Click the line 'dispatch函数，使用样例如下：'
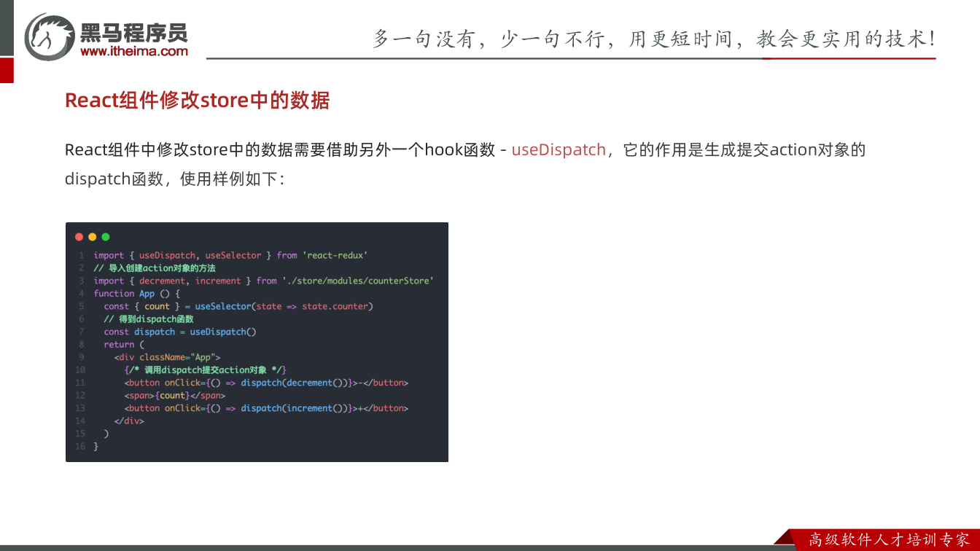The height and width of the screenshot is (551, 980). point(174,179)
